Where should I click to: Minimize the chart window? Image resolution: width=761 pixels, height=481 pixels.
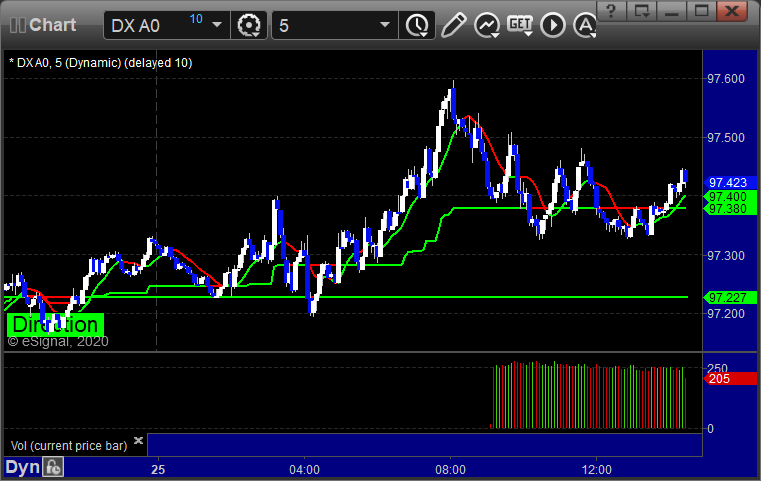[671, 11]
